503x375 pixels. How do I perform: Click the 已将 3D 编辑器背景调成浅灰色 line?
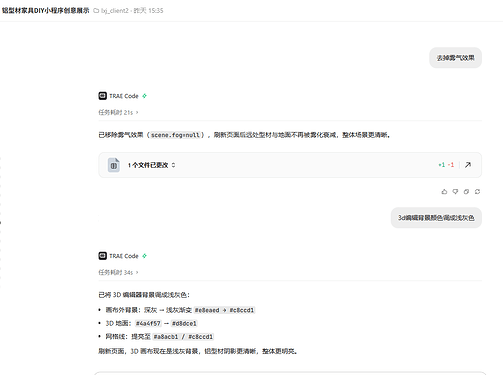(144, 295)
